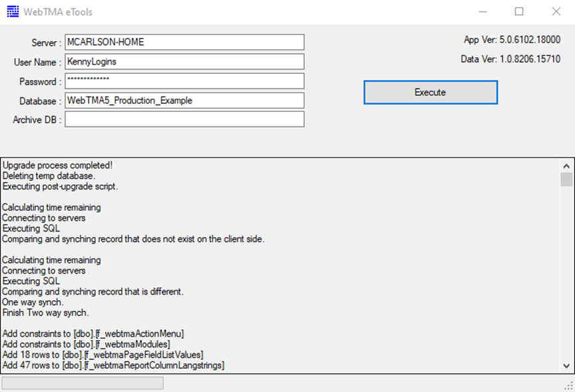575x392 pixels.
Task: Click the progress bar at bottom left
Action: pyautogui.click(x=82, y=383)
